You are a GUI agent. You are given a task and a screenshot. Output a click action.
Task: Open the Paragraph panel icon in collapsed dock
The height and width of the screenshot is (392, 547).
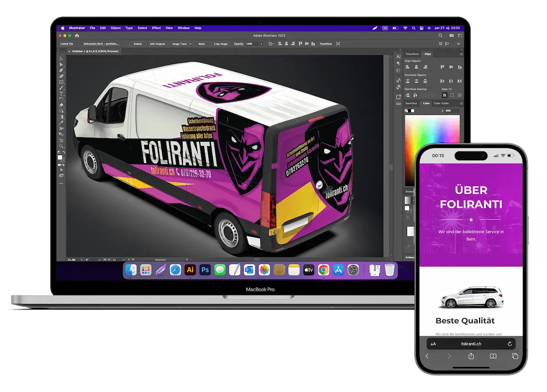pyautogui.click(x=398, y=63)
